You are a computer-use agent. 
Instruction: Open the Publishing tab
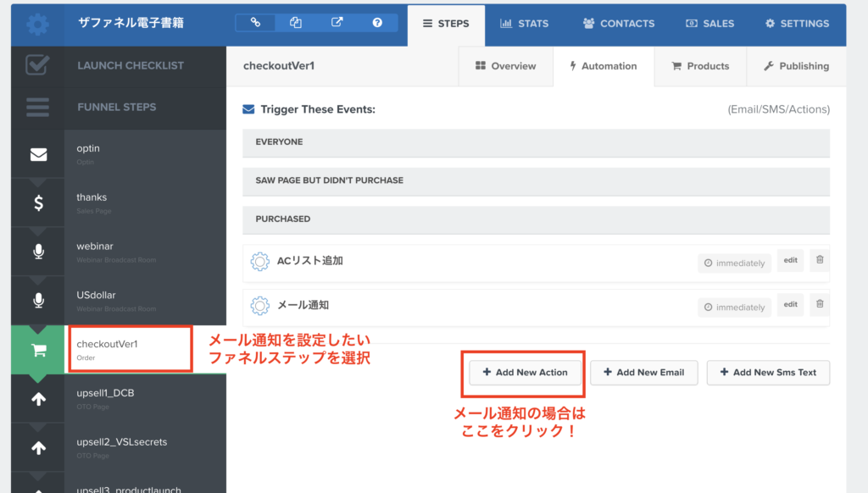tap(797, 66)
